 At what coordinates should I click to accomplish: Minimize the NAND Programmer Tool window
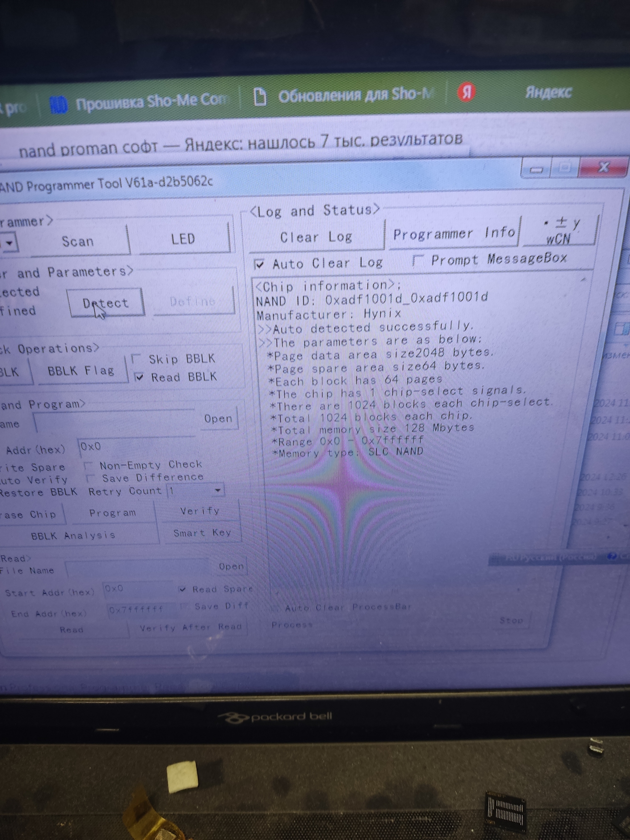tap(536, 169)
